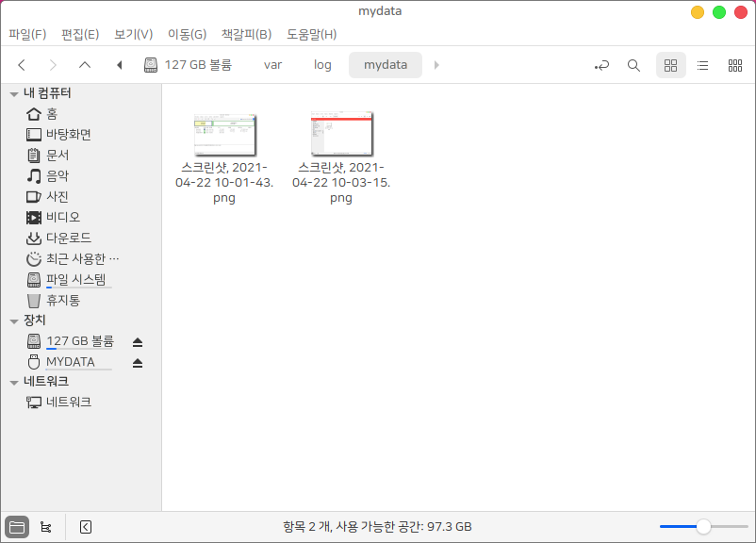Open the 파일(F) menu
The image size is (756, 543).
27,34
